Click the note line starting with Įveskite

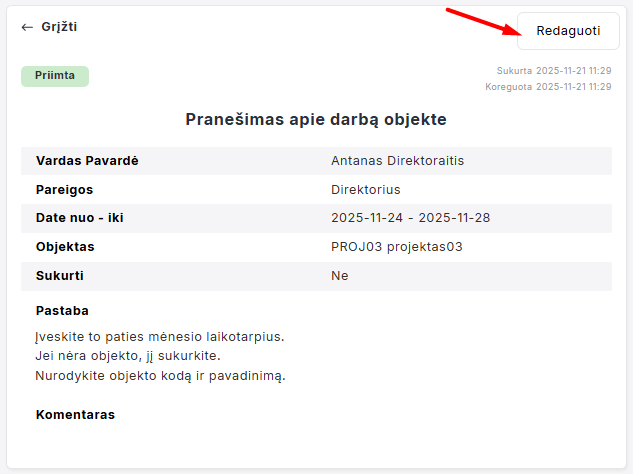click(160, 337)
